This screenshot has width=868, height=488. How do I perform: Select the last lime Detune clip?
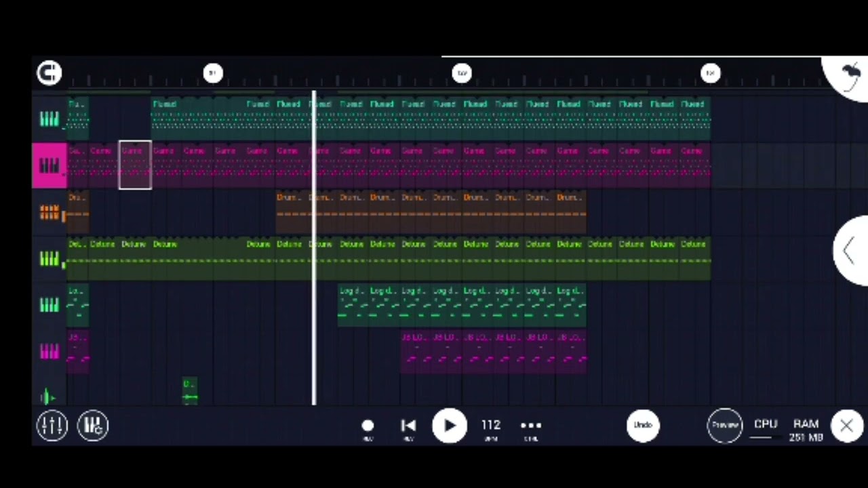pyautogui.click(x=695, y=259)
